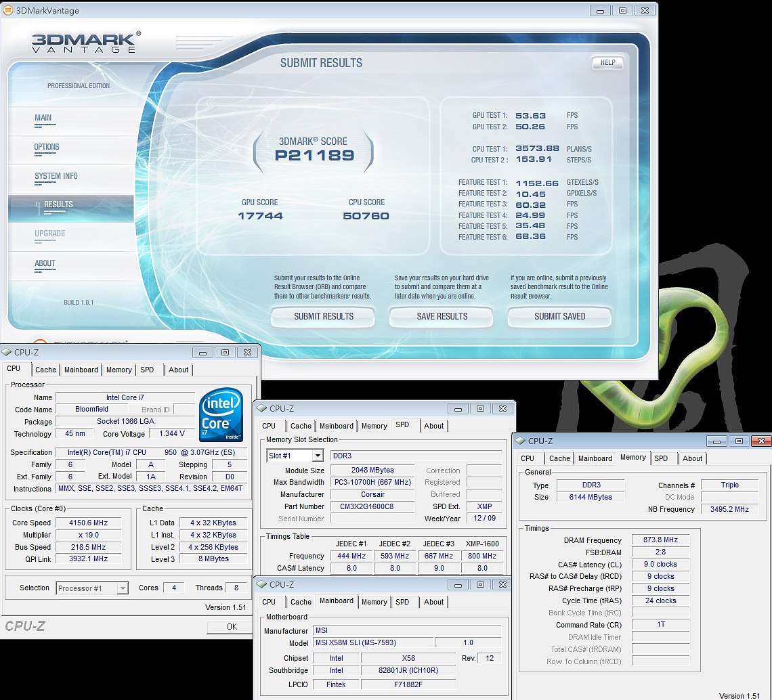Click OK in the CPU-Z processor window
Image resolution: width=772 pixels, height=700 pixels.
pyautogui.click(x=232, y=627)
